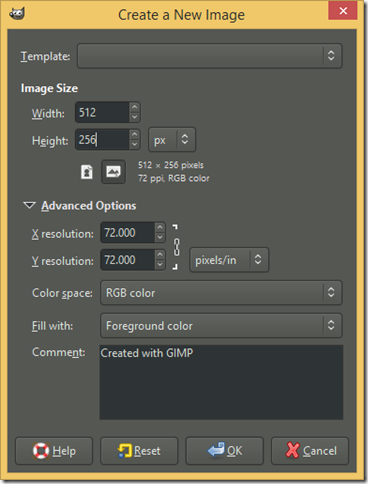Click the Reset button

coord(139,451)
